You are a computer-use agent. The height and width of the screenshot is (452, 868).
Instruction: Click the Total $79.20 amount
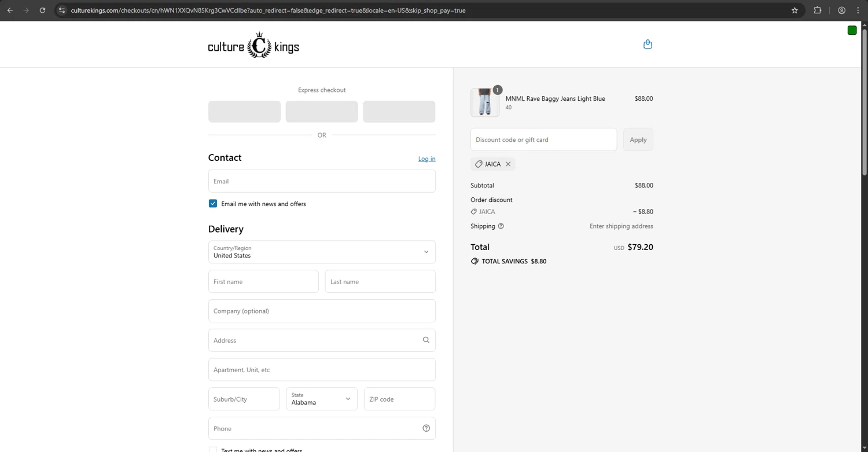641,247
